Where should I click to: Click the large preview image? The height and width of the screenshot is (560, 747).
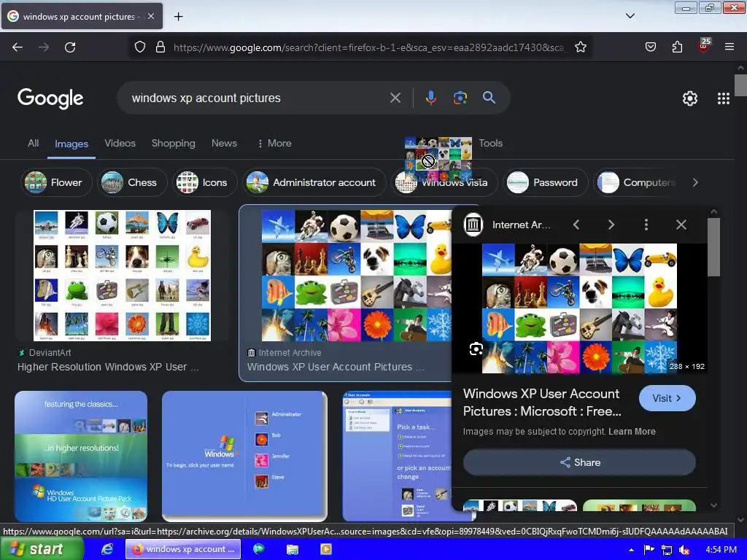[579, 308]
